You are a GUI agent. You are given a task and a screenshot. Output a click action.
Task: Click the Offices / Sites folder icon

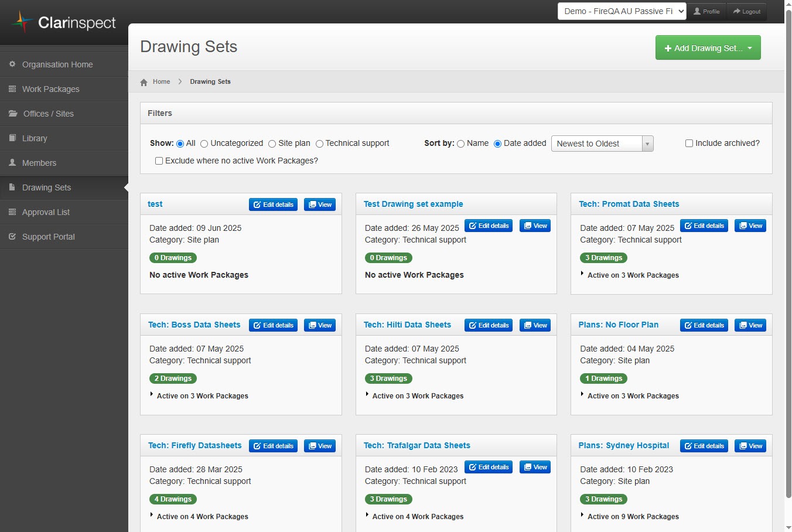point(13,114)
